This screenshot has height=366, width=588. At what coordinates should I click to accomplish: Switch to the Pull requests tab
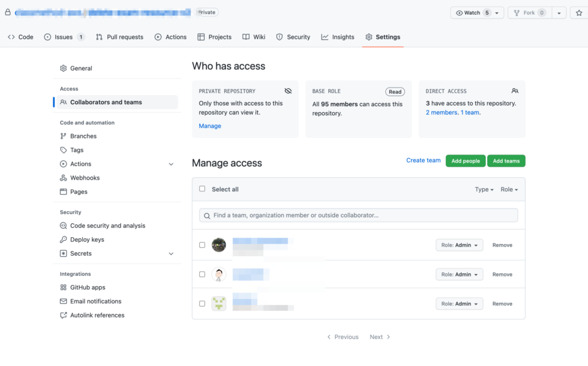click(119, 37)
